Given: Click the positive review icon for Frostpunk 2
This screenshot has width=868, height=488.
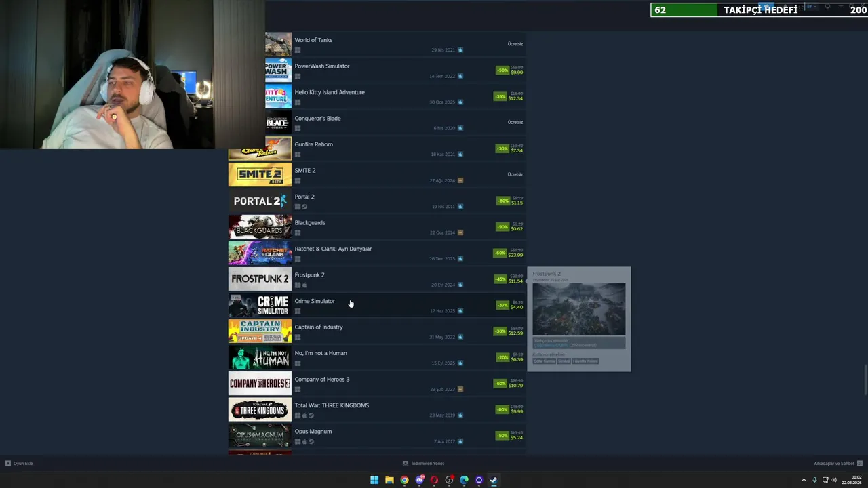Looking at the screenshot, I should [x=460, y=285].
